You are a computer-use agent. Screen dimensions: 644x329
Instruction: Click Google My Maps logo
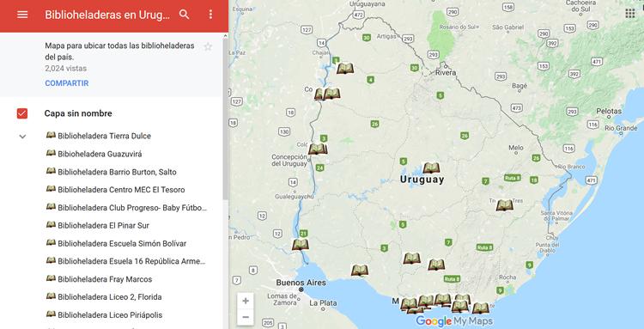pyautogui.click(x=454, y=321)
